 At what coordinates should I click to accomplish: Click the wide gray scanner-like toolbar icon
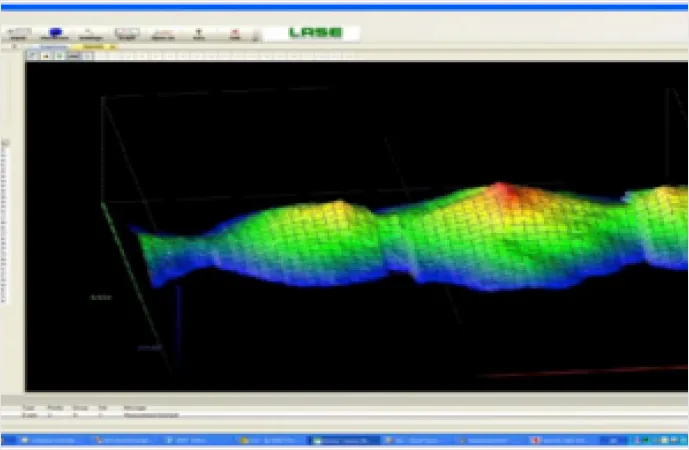pyautogui.click(x=127, y=34)
